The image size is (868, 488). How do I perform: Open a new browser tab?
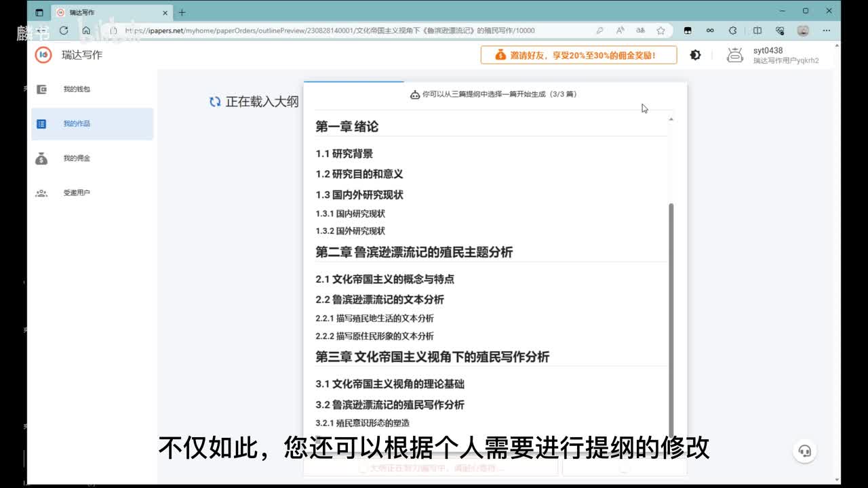coord(182,12)
